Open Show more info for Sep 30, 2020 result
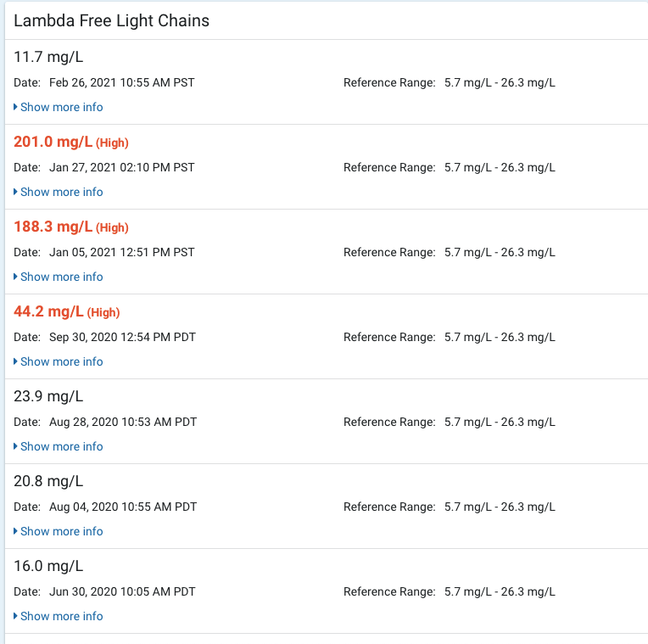648x644 pixels. 61,361
